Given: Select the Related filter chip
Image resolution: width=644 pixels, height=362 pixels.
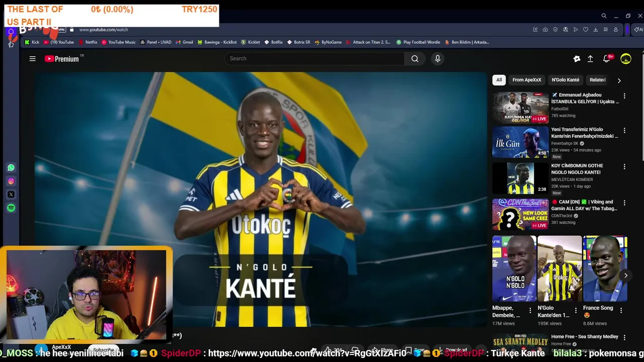Looking at the screenshot, I should pyautogui.click(x=597, y=80).
